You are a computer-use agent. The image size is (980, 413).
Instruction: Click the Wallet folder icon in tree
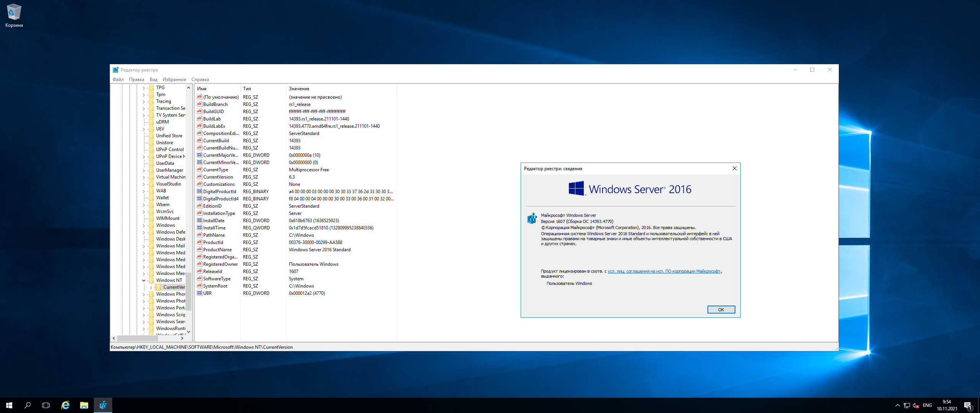152,198
